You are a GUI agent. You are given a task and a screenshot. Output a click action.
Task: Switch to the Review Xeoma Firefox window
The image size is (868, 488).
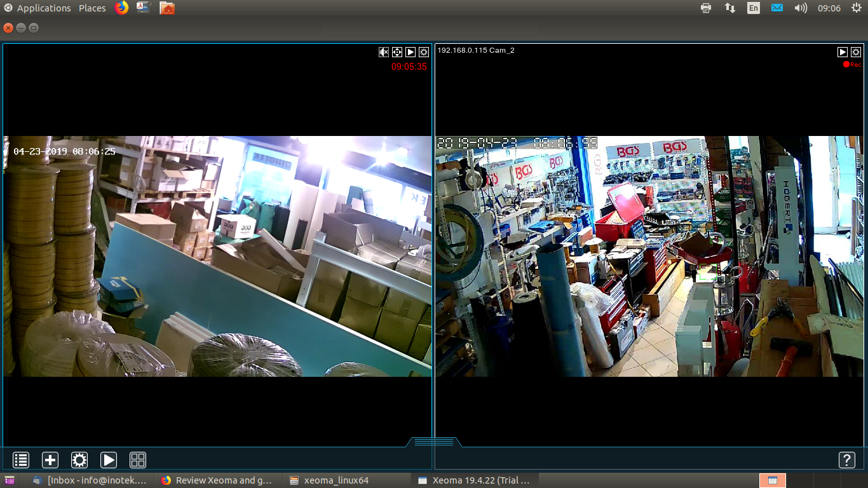tap(218, 480)
